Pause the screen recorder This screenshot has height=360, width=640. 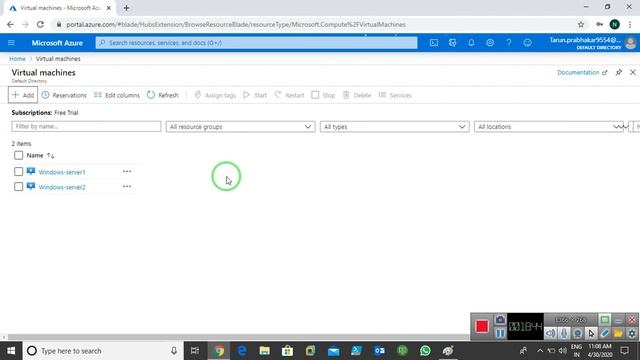click(500, 333)
